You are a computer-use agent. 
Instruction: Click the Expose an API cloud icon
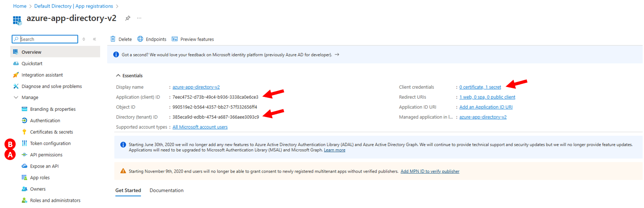coord(24,166)
